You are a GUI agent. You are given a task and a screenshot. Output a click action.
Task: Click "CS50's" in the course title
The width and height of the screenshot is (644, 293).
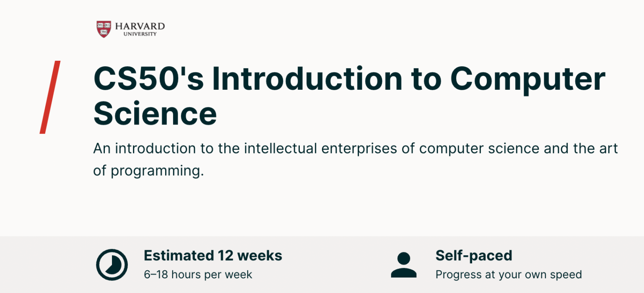tap(148, 78)
